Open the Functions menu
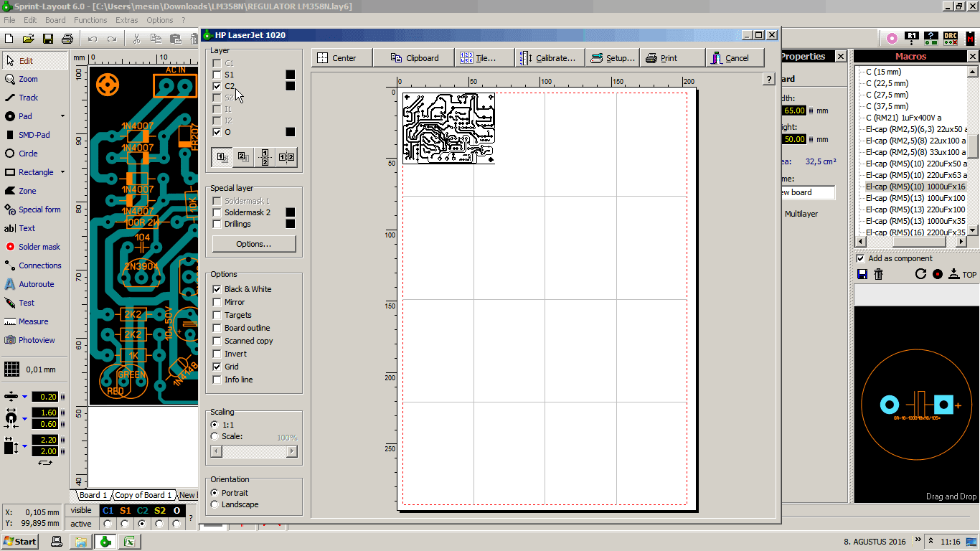Screen dimensions: 980x551 coord(90,20)
